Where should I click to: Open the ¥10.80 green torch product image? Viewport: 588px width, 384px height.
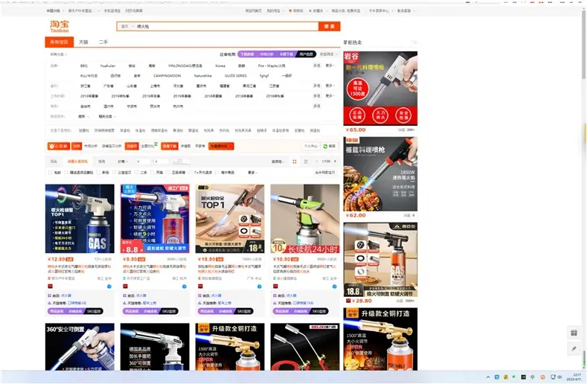pos(305,219)
